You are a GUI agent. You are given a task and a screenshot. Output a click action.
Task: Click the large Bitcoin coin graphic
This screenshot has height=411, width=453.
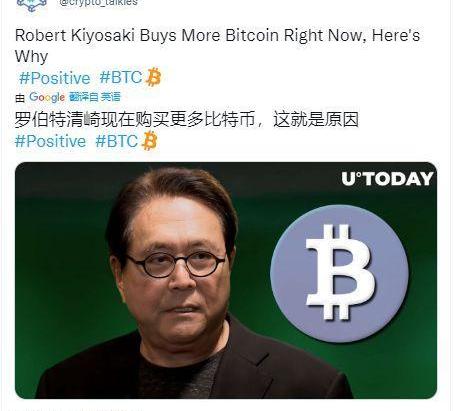point(339,273)
